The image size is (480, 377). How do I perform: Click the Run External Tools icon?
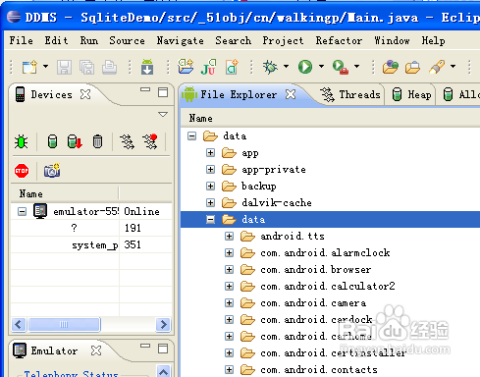pyautogui.click(x=341, y=67)
